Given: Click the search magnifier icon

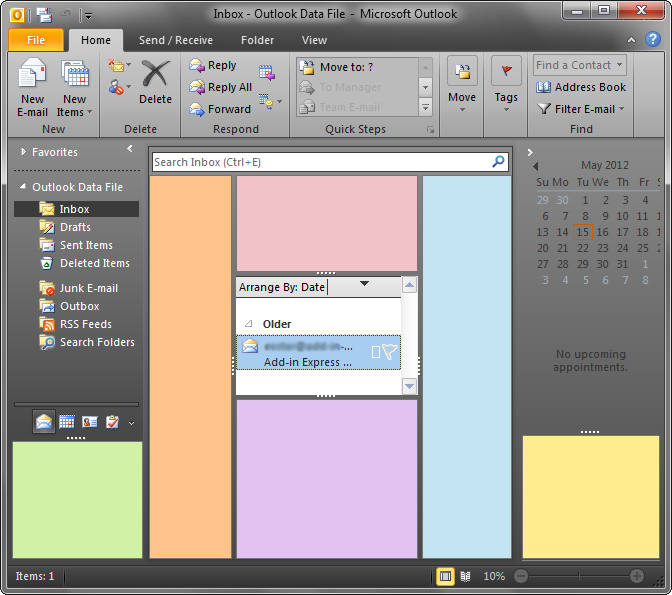Looking at the screenshot, I should pos(498,162).
